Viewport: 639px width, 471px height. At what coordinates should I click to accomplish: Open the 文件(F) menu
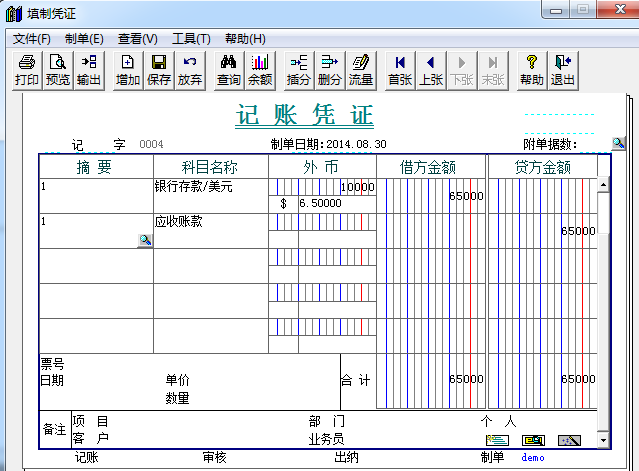point(31,38)
